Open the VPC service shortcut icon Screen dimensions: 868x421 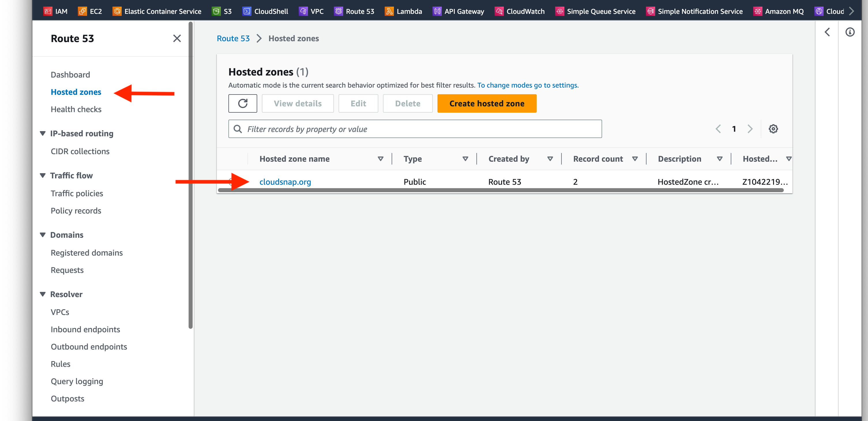click(303, 11)
